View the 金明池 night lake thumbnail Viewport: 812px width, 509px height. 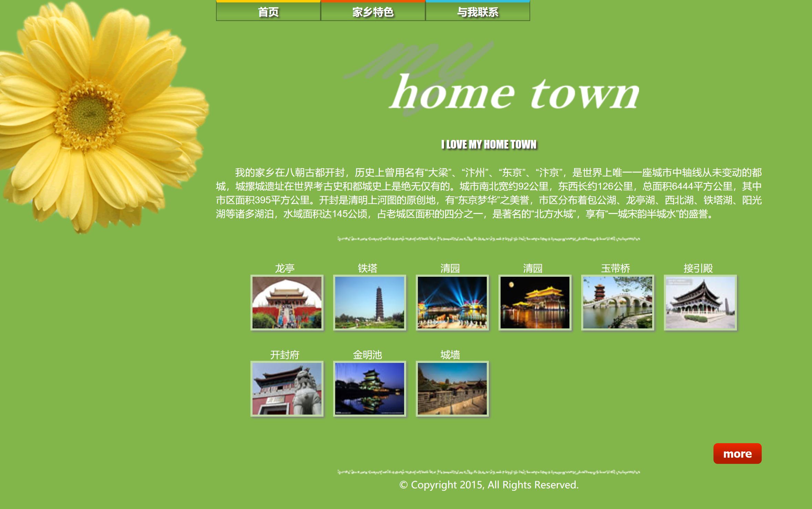(369, 389)
